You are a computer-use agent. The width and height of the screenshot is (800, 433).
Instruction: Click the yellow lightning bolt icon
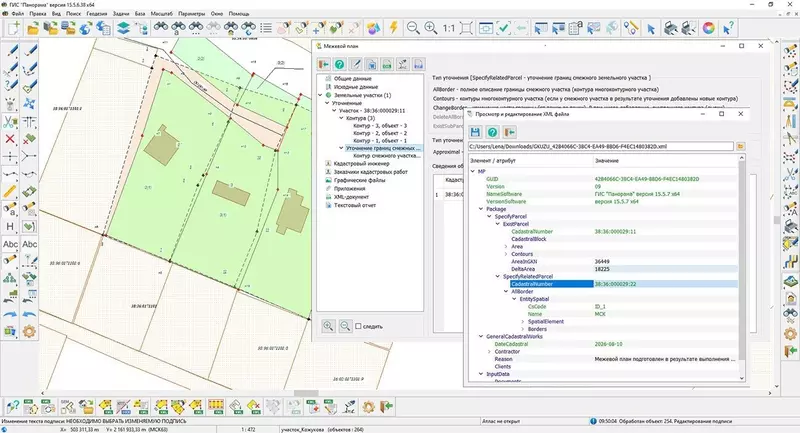pyautogui.click(x=393, y=28)
